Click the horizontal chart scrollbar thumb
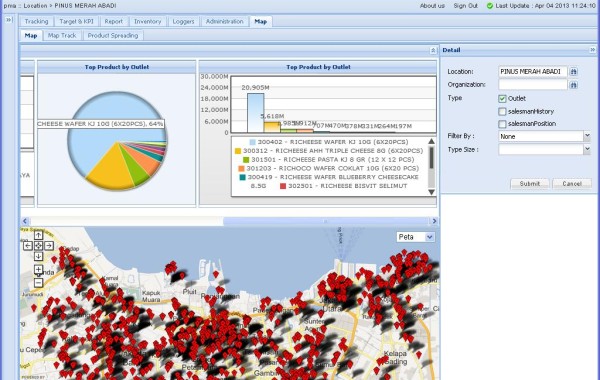600x380 pixels. [326, 221]
